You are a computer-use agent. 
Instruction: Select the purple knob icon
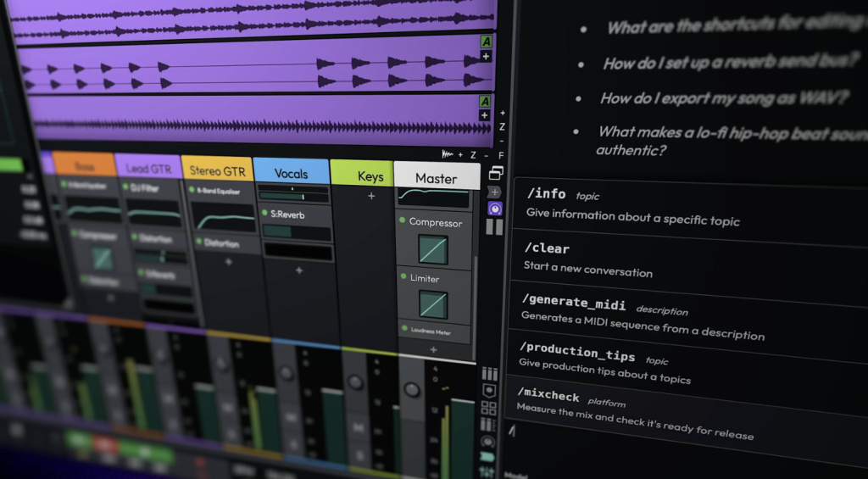495,209
